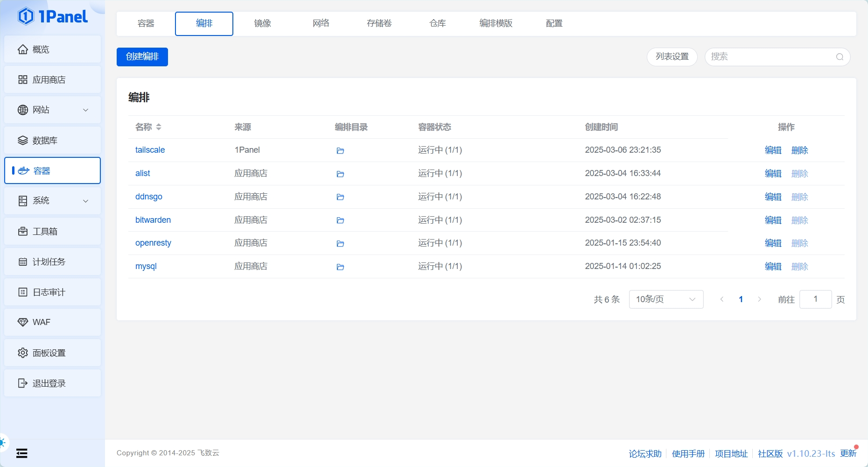868x467 pixels.
Task: Open the 列表设置 button
Action: tap(672, 57)
